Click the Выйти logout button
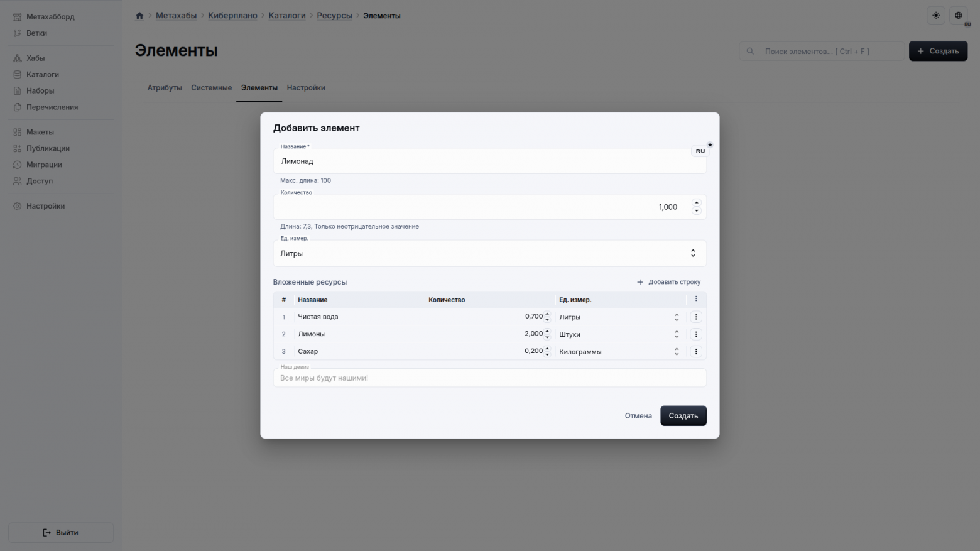 [x=61, y=533]
